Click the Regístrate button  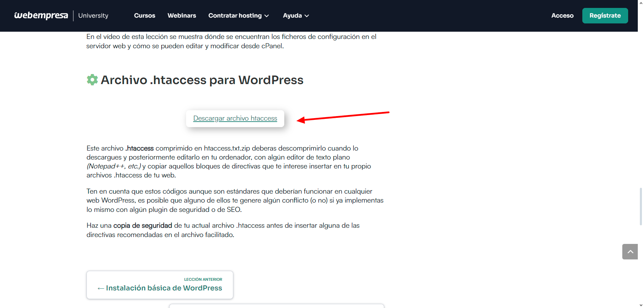pyautogui.click(x=605, y=16)
